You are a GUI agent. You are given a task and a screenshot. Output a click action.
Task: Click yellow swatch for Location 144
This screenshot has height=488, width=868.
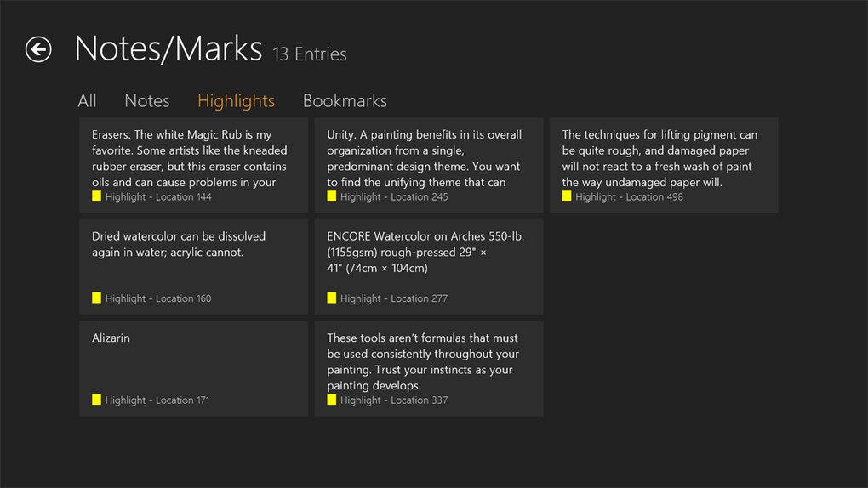pos(96,196)
